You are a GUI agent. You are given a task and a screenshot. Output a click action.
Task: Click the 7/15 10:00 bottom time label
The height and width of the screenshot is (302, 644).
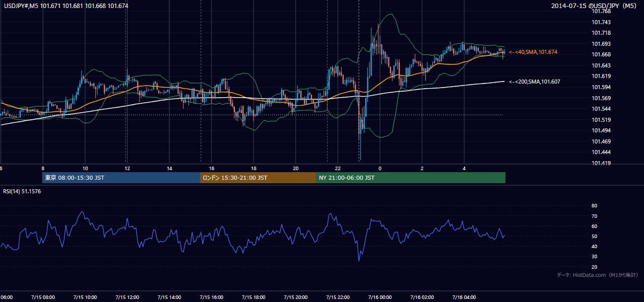(85, 297)
